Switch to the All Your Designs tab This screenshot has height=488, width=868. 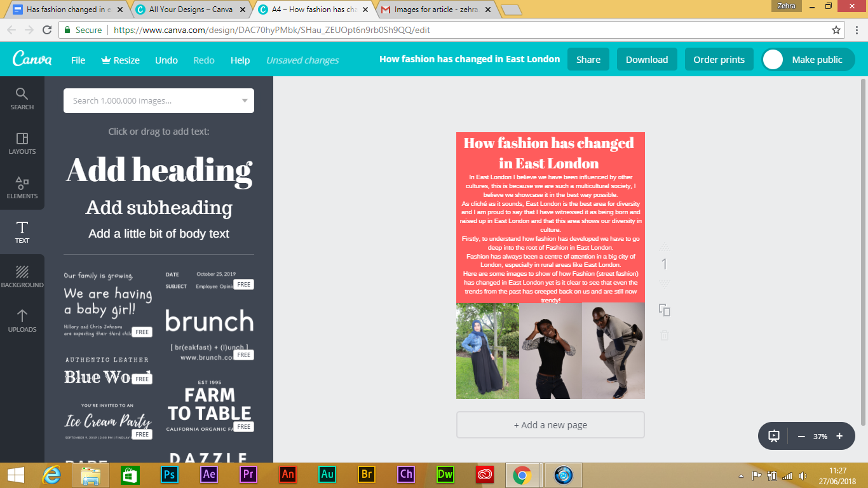coord(191,10)
